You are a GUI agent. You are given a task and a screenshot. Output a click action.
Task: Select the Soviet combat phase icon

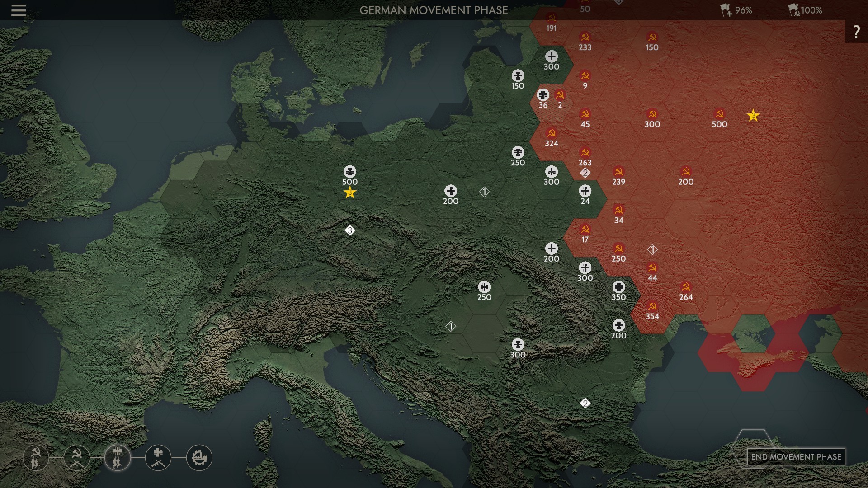[77, 457]
